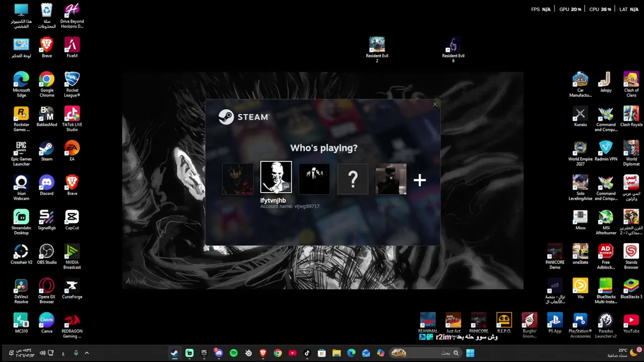Launch Epic Games Launcher desktop icon
This screenshot has height=362, width=644.
(x=21, y=153)
